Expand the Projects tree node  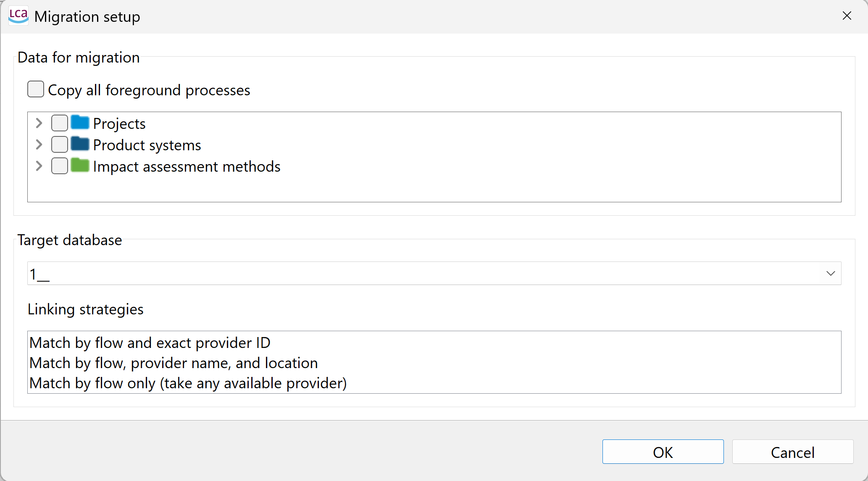(x=39, y=123)
